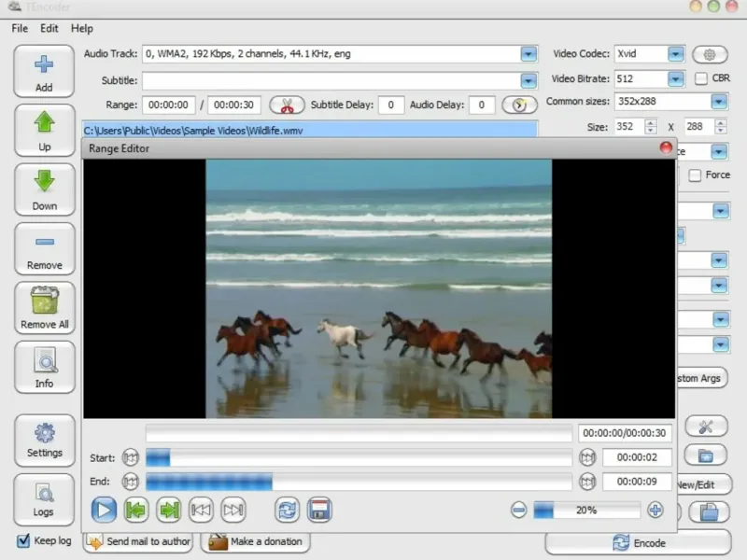
Task: Click the height size stepper arrows
Action: 721,127
